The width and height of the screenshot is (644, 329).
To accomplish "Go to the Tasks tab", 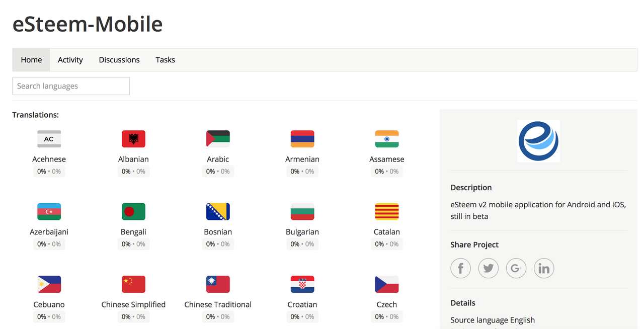I will 165,60.
